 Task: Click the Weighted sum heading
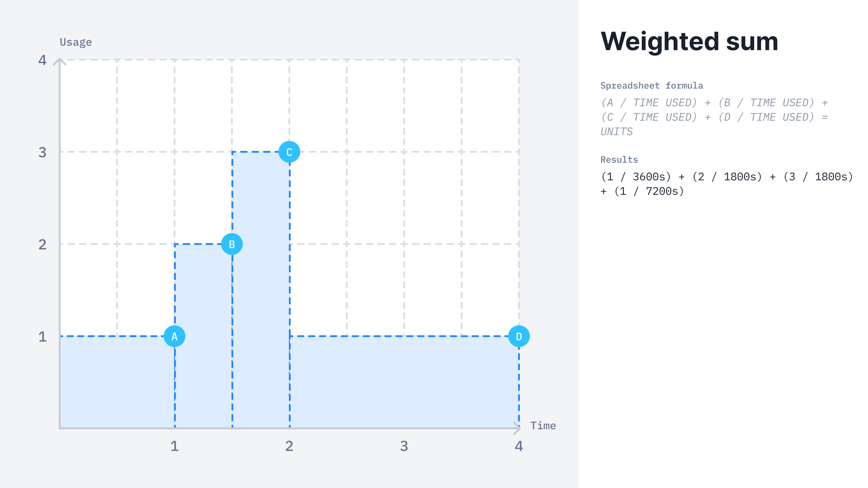point(689,41)
